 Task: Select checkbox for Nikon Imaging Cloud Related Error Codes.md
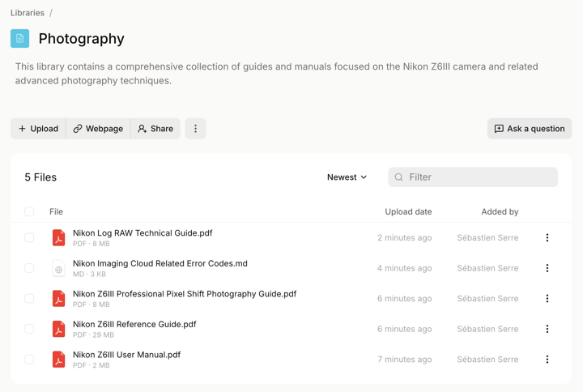pyautogui.click(x=29, y=268)
